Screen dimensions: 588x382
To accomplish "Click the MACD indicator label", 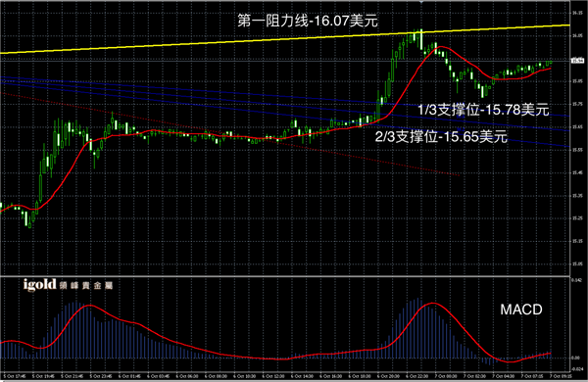I will pyautogui.click(x=521, y=310).
